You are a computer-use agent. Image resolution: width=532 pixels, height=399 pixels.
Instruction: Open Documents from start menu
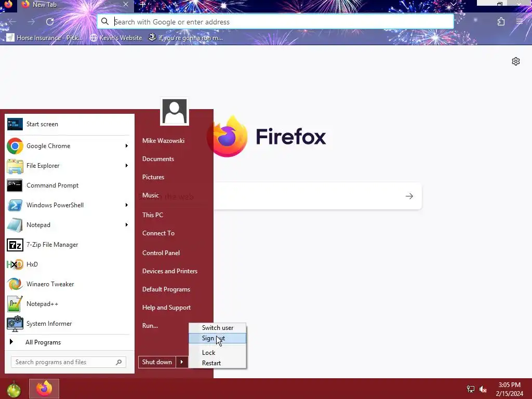click(x=158, y=159)
